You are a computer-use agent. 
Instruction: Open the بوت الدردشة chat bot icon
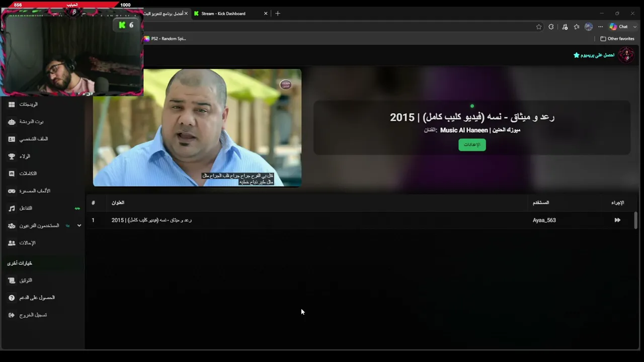pyautogui.click(x=12, y=122)
